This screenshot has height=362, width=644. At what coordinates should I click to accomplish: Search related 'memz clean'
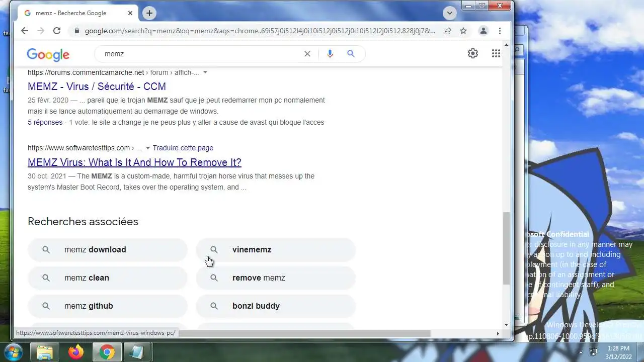108,278
